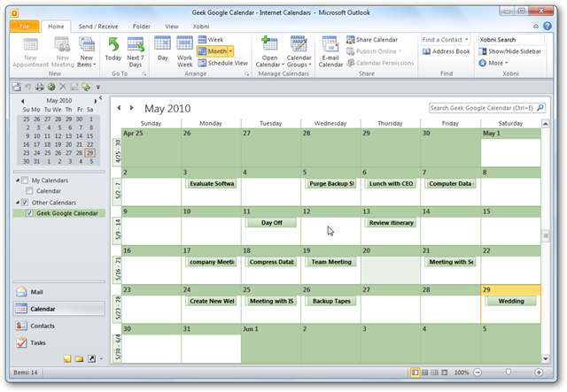Open the Calendar Groups menu

299,52
